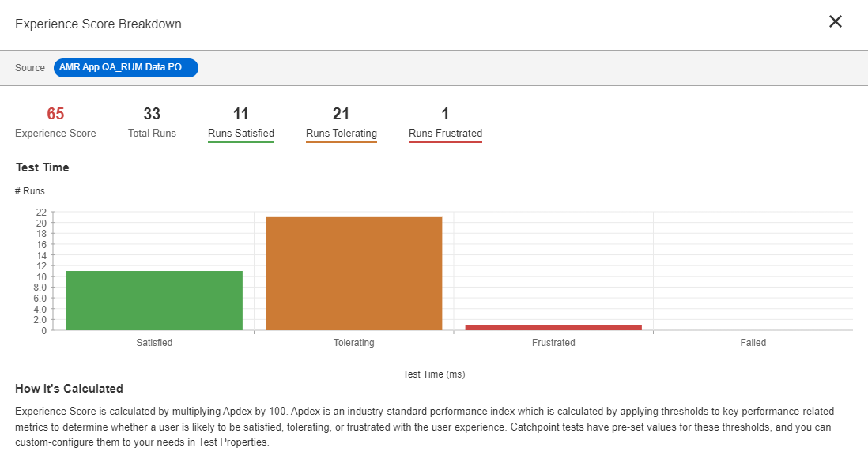The image size is (868, 459).
Task: Click the Satisfied axis label
Action: click(x=154, y=343)
